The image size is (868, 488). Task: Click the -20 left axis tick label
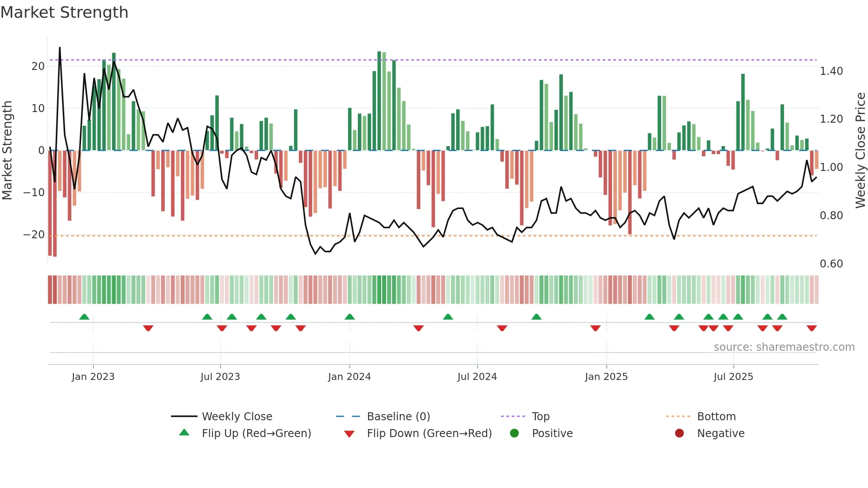click(x=34, y=235)
